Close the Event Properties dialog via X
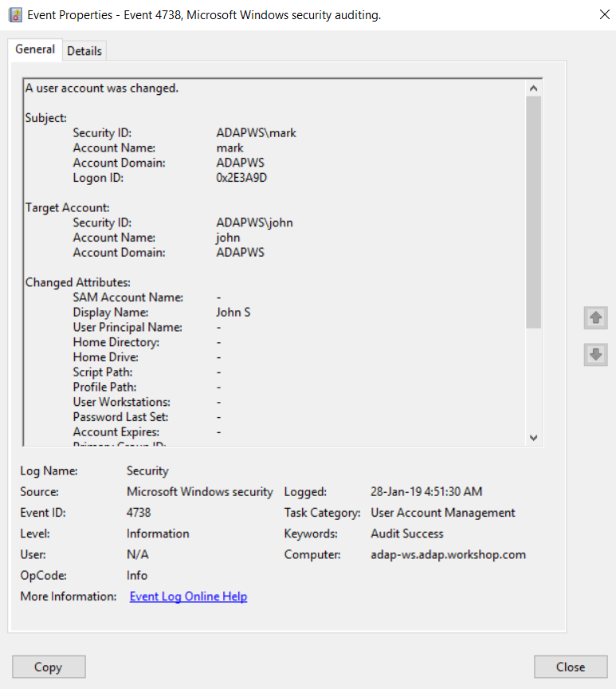The width and height of the screenshot is (616, 689). [x=605, y=14]
